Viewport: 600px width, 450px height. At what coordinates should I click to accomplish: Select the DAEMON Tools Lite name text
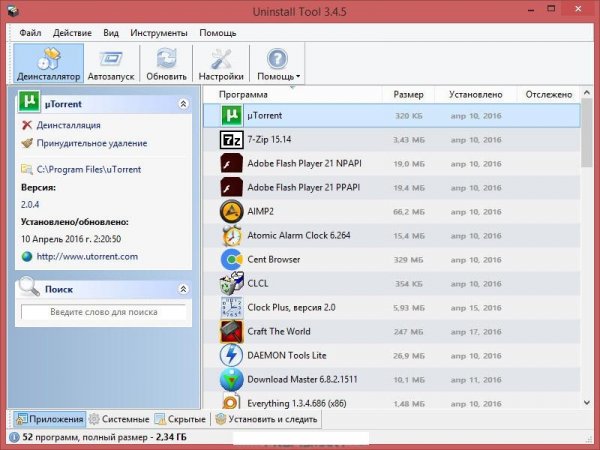tap(287, 355)
